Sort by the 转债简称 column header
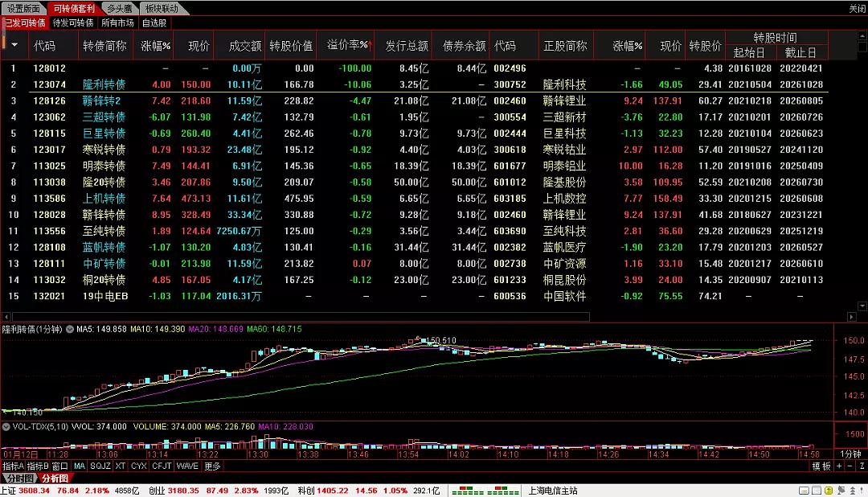The image size is (868, 497). (x=104, y=45)
